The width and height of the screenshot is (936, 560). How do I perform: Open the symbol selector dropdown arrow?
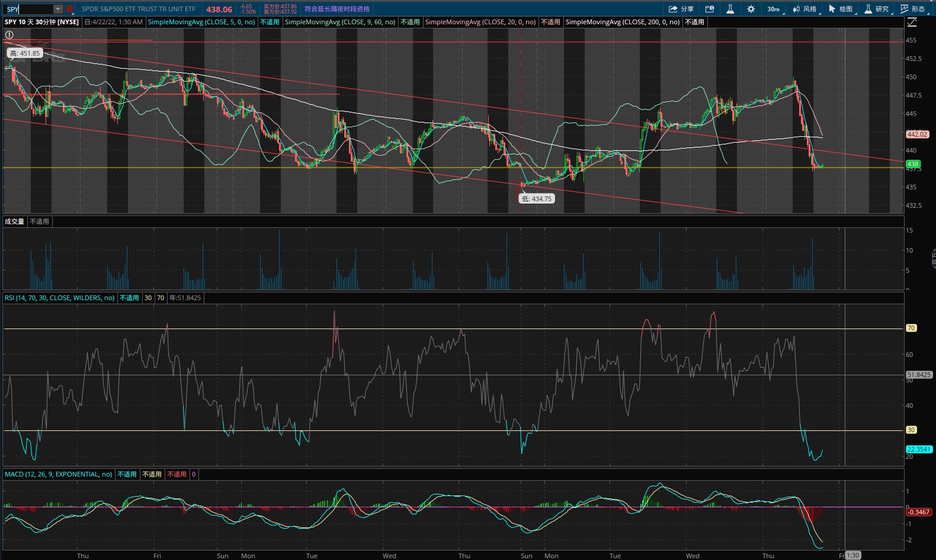coord(58,9)
